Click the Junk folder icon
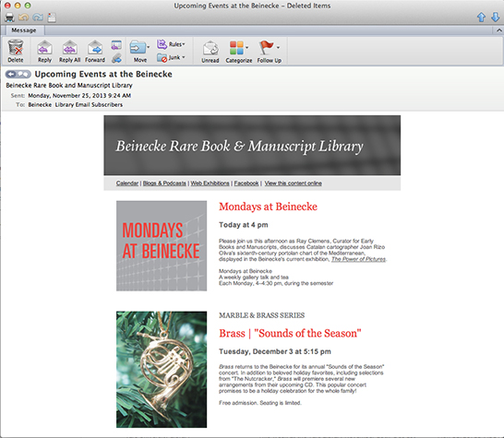Viewport: 504px width, 438px height. point(162,58)
